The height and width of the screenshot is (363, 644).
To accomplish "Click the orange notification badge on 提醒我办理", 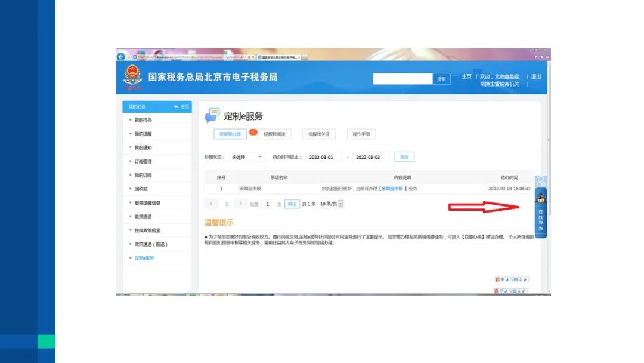I will coord(253,132).
